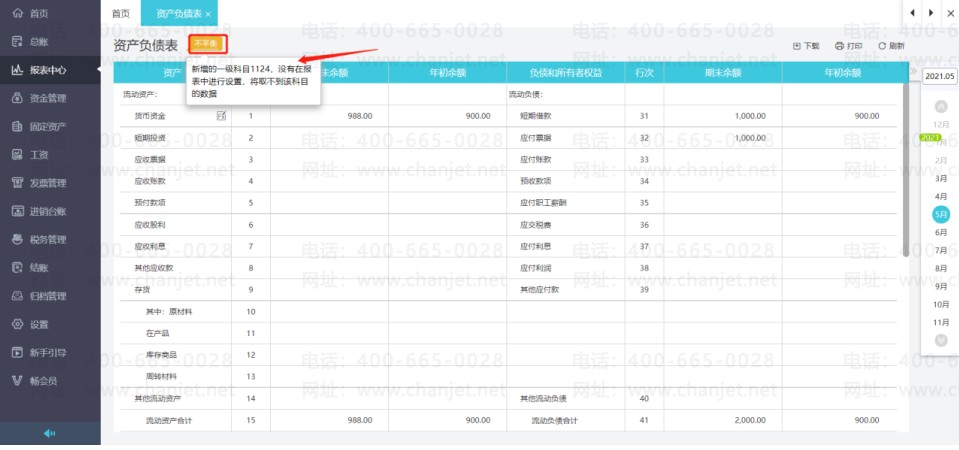Click the 新手引导 icon in sidebar

(x=18, y=353)
